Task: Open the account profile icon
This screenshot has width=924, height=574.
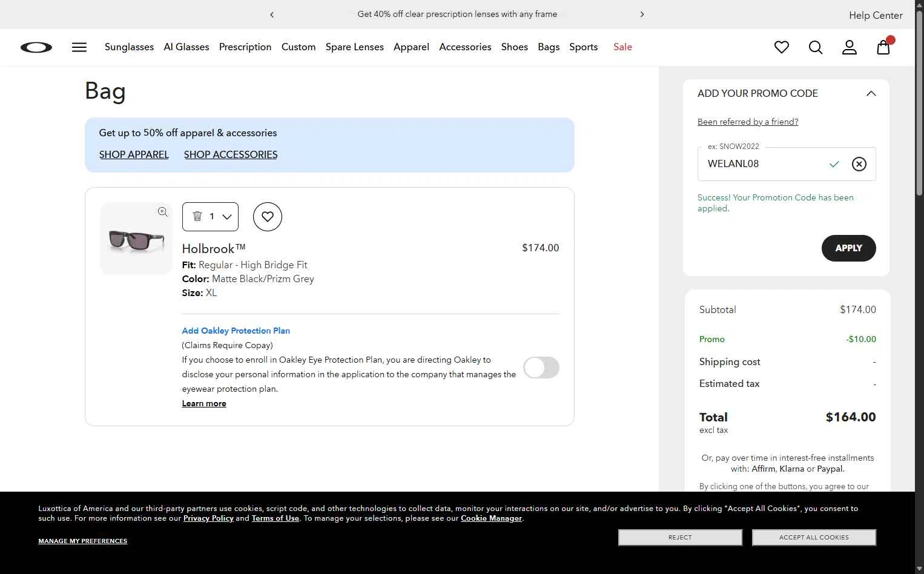Action: point(850,47)
